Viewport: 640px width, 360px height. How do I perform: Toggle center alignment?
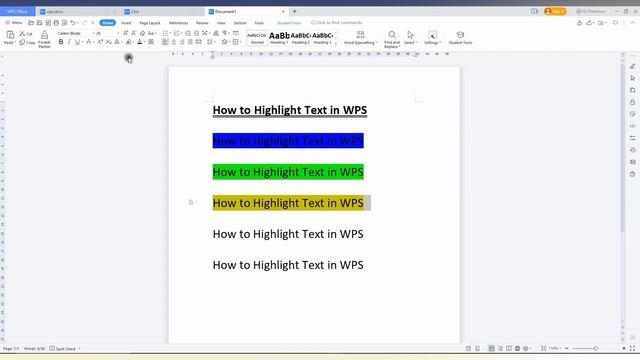(x=174, y=42)
